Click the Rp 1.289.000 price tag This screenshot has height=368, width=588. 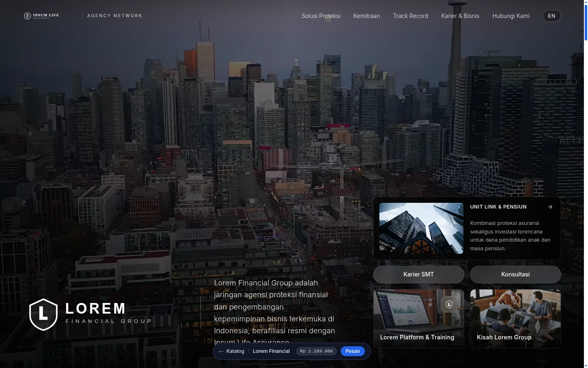pyautogui.click(x=316, y=351)
